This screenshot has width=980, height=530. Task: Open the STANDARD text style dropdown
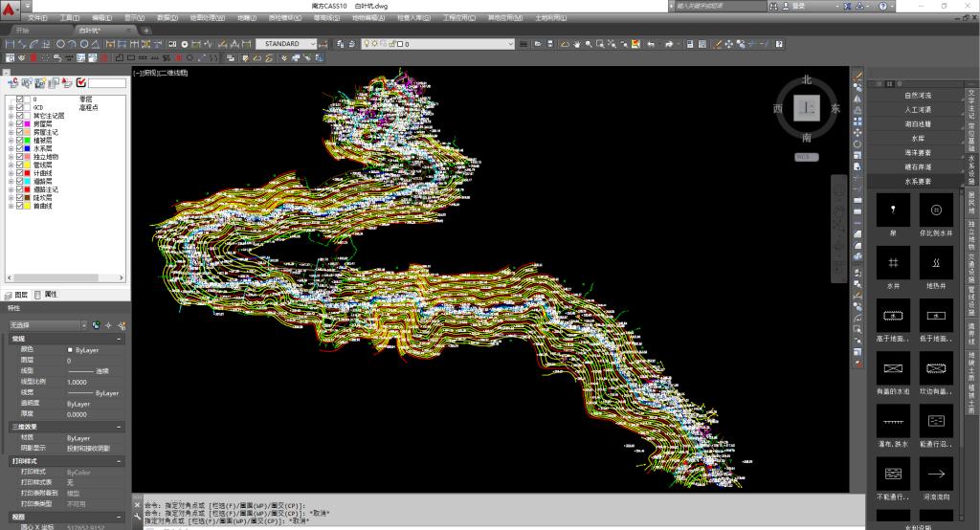(x=323, y=44)
